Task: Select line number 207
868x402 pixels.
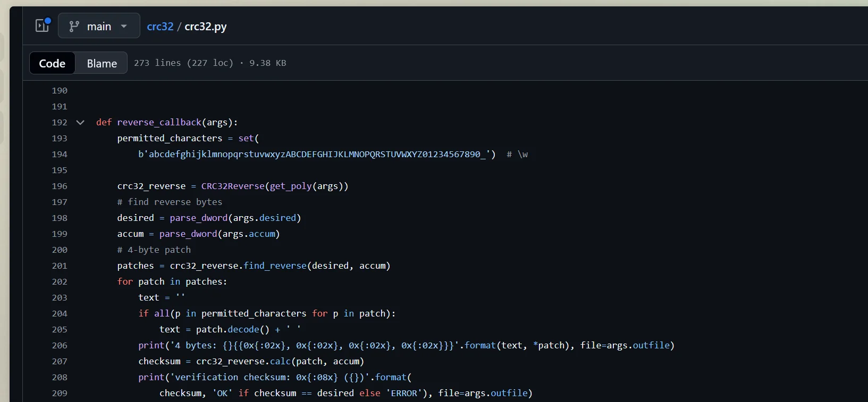Action: point(60,362)
